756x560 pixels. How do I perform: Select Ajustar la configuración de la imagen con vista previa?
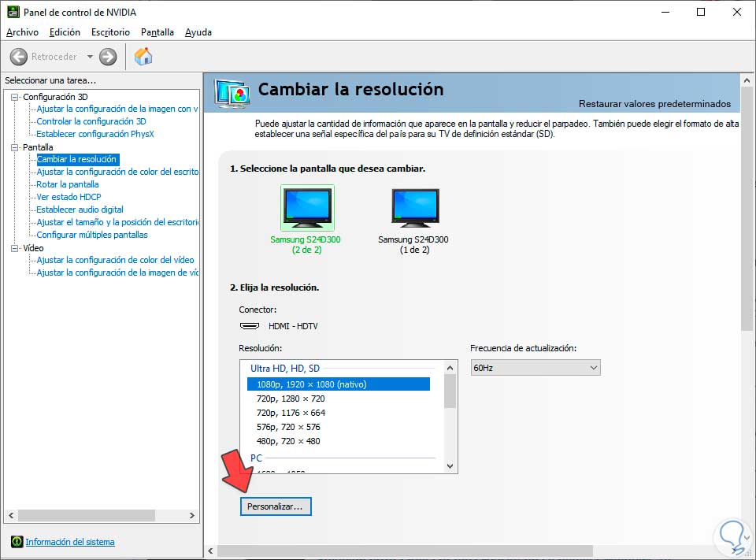click(x=117, y=109)
